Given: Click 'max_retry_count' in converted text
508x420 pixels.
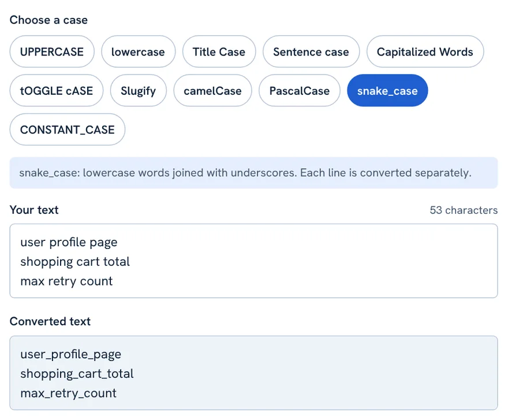Looking at the screenshot, I should [68, 393].
